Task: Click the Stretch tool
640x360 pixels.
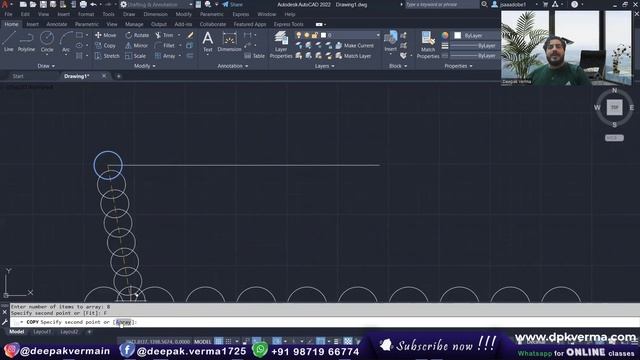Action: pyautogui.click(x=107, y=56)
